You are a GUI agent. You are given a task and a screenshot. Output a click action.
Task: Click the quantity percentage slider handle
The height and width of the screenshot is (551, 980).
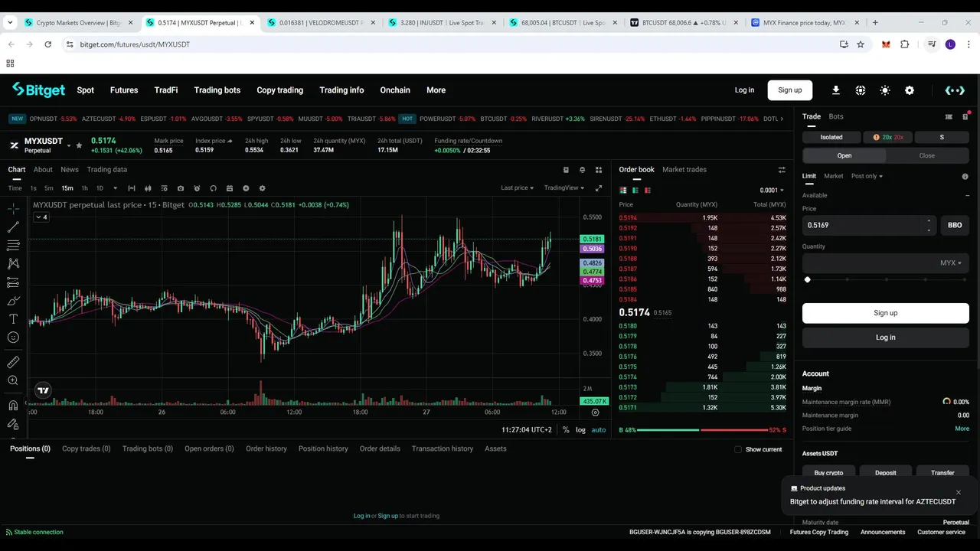(808, 280)
